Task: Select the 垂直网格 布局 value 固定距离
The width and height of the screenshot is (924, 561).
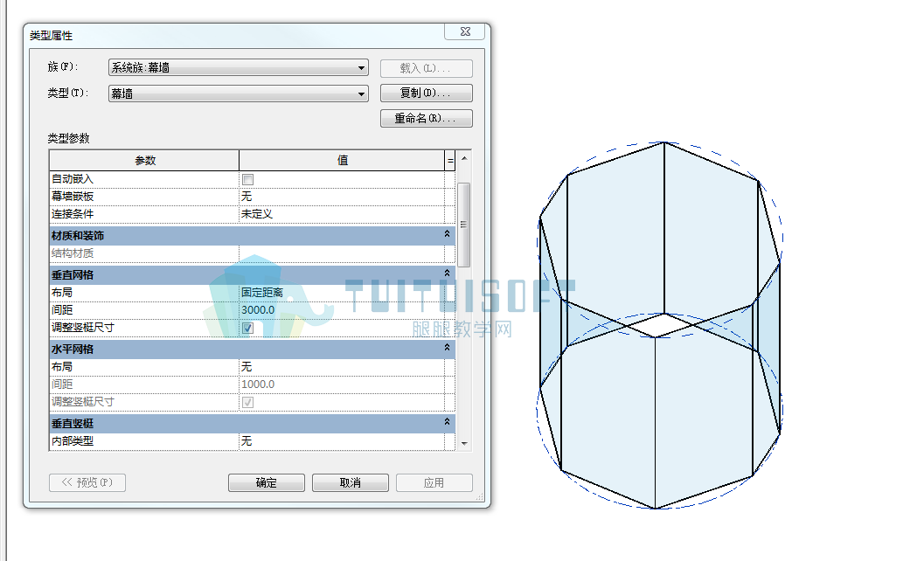Action: tap(342, 292)
